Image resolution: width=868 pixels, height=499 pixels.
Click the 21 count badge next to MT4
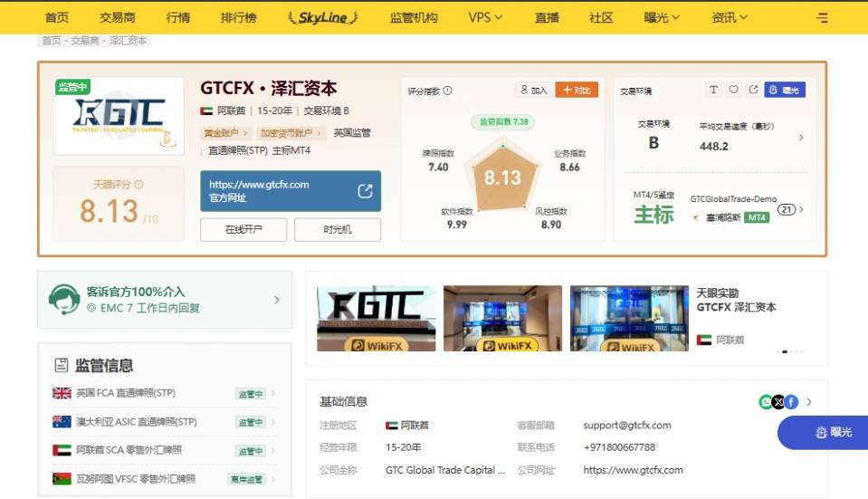pos(786,209)
